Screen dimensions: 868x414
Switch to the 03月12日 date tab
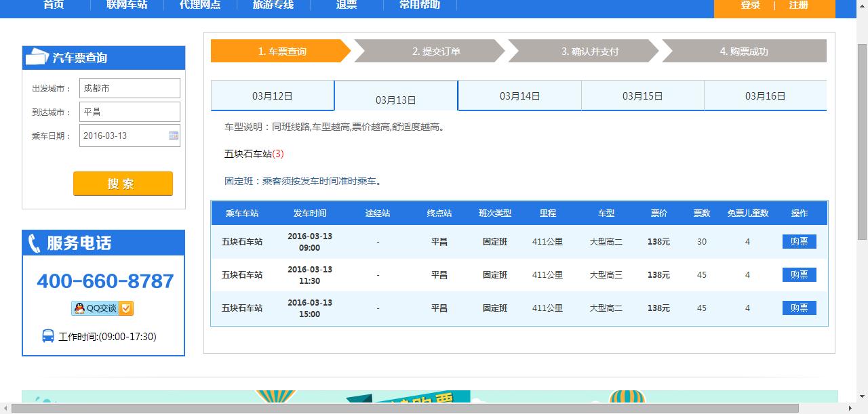point(273,96)
